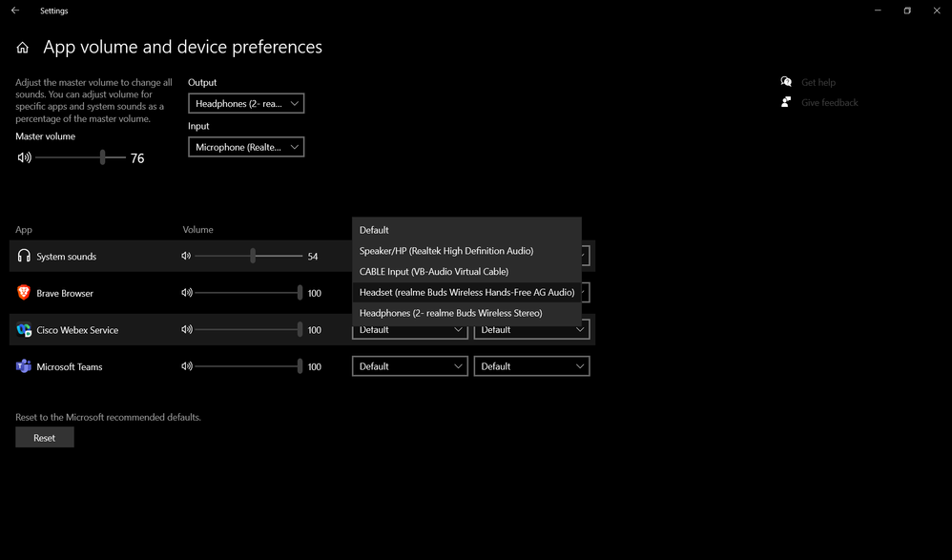Open the Give feedback link
The width and height of the screenshot is (952, 560).
pyautogui.click(x=829, y=103)
